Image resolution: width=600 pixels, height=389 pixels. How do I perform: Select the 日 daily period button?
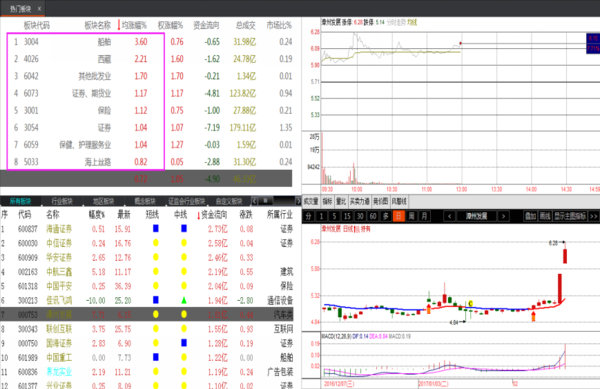click(399, 216)
